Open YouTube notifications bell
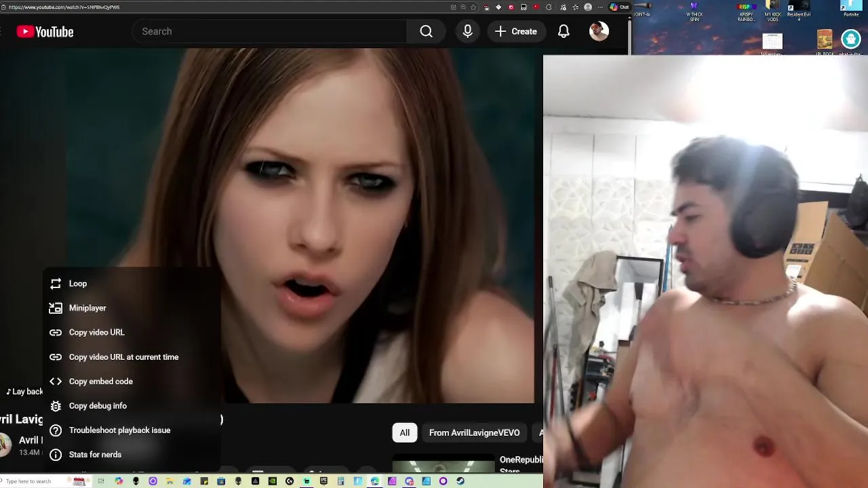This screenshot has width=868, height=488. pos(564,31)
